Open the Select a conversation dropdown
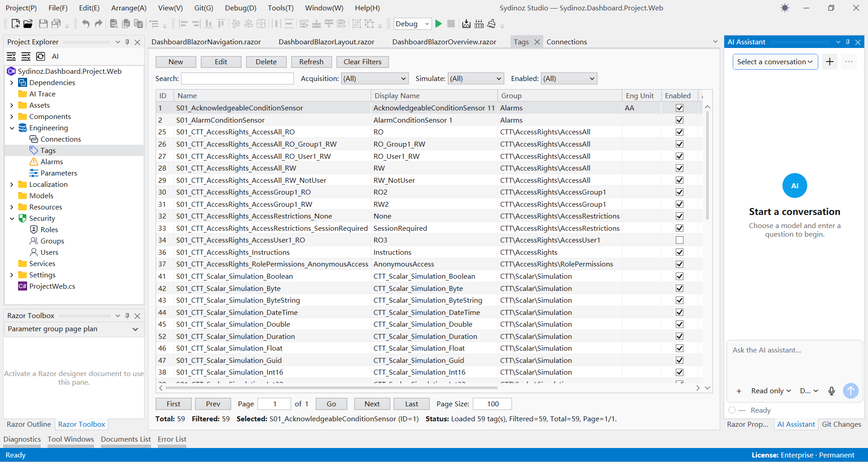The image size is (868, 462). [775, 62]
